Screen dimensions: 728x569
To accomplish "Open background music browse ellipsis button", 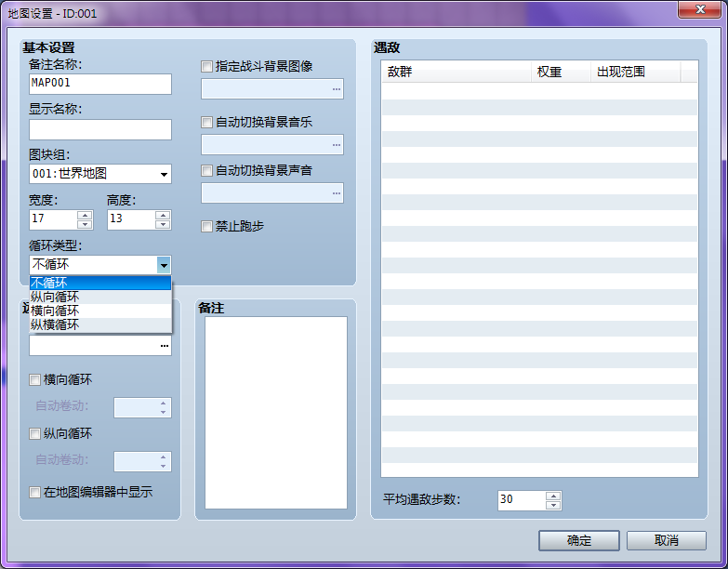I will [337, 145].
